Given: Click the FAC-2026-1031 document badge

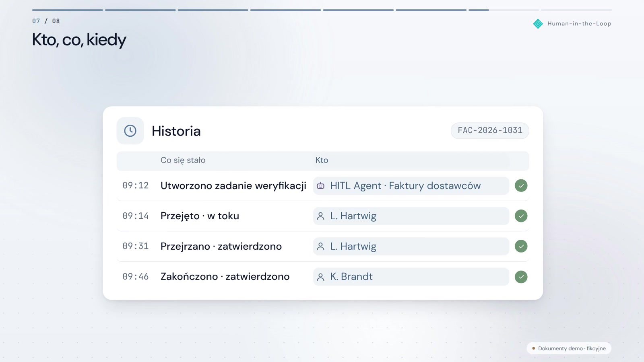Looking at the screenshot, I should (490, 131).
